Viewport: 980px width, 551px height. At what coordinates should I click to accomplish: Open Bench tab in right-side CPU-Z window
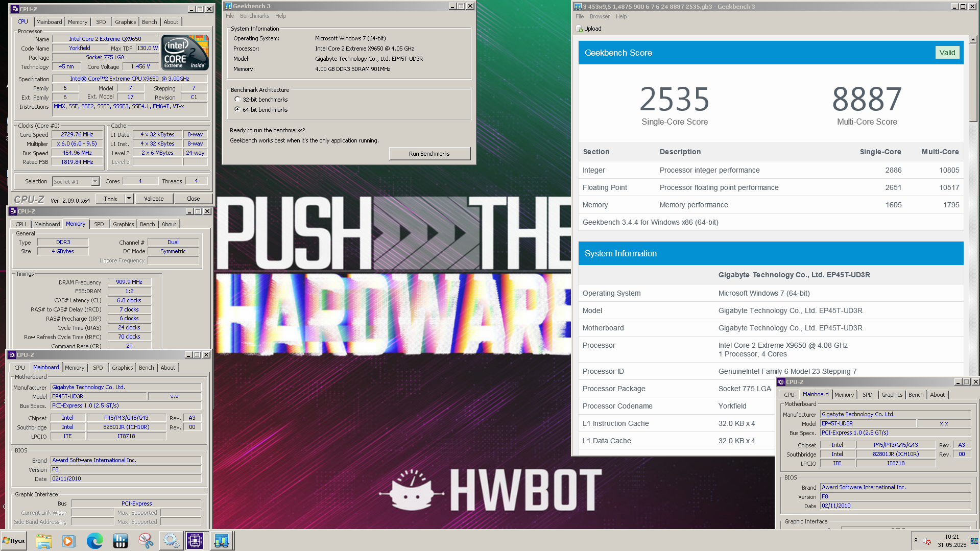[916, 395]
